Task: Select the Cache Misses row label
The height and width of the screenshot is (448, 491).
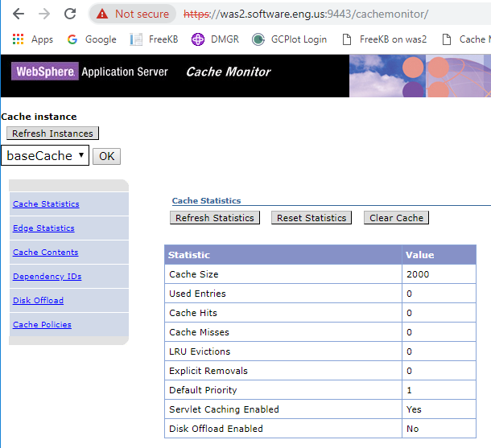Action: 199,332
